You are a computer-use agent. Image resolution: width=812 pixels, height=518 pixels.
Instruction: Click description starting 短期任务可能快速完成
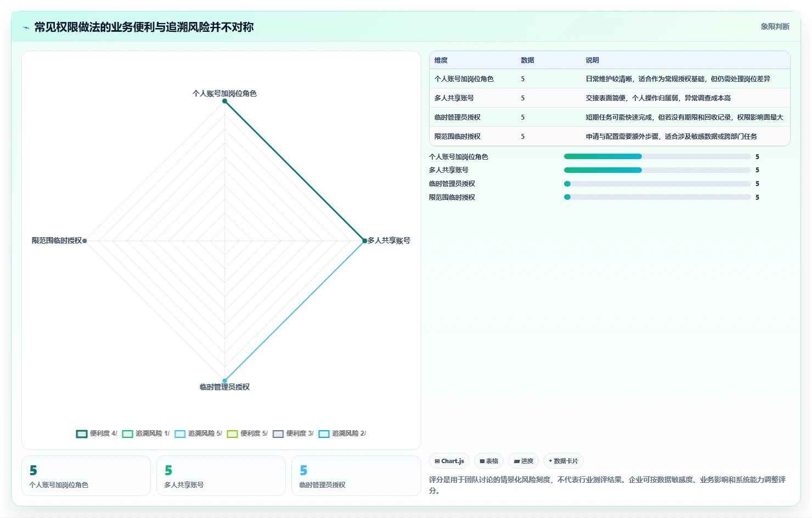(684, 117)
